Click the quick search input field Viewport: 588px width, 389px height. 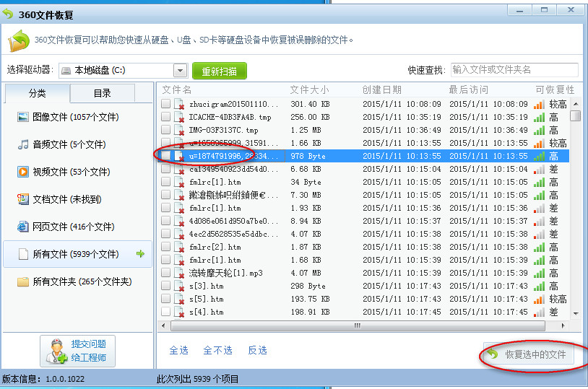[x=514, y=70]
